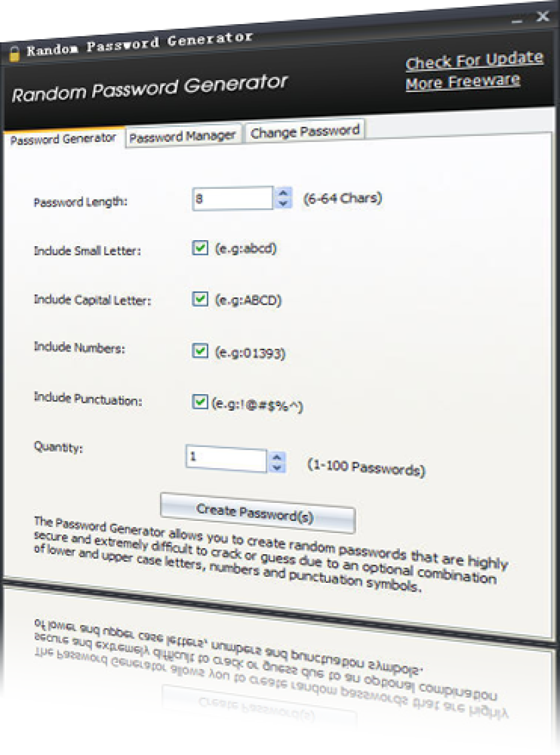Screen dimensions: 560x755
Task: Open the Change Password tab
Action: tap(305, 131)
